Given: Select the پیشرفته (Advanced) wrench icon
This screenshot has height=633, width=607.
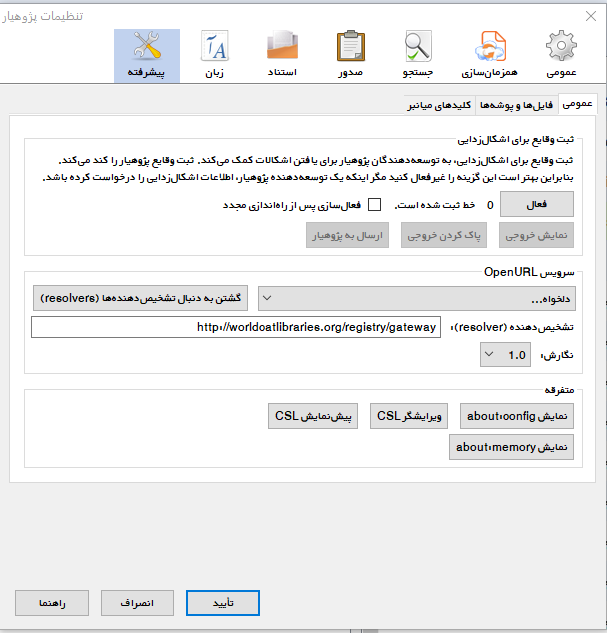Looking at the screenshot, I should coord(147,55).
